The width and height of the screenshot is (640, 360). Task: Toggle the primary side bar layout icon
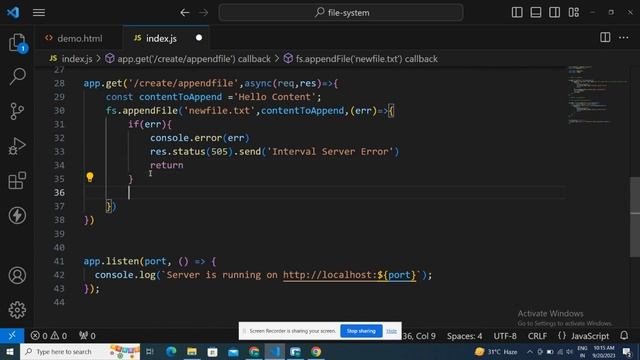pos(517,12)
